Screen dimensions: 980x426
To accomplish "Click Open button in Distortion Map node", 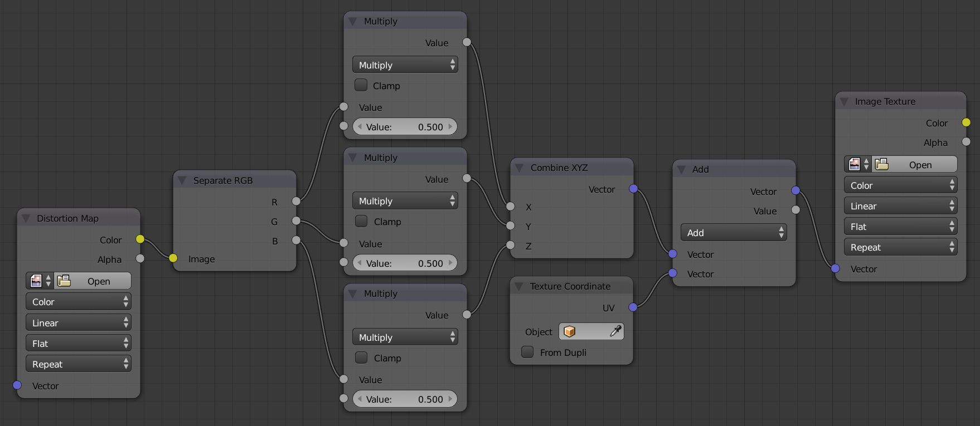I will [93, 281].
